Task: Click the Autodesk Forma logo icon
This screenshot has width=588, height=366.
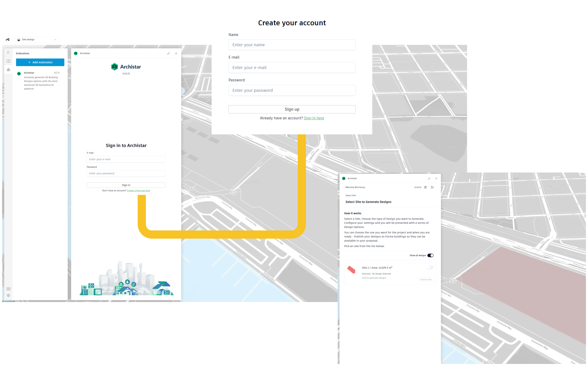Action: coord(8,40)
